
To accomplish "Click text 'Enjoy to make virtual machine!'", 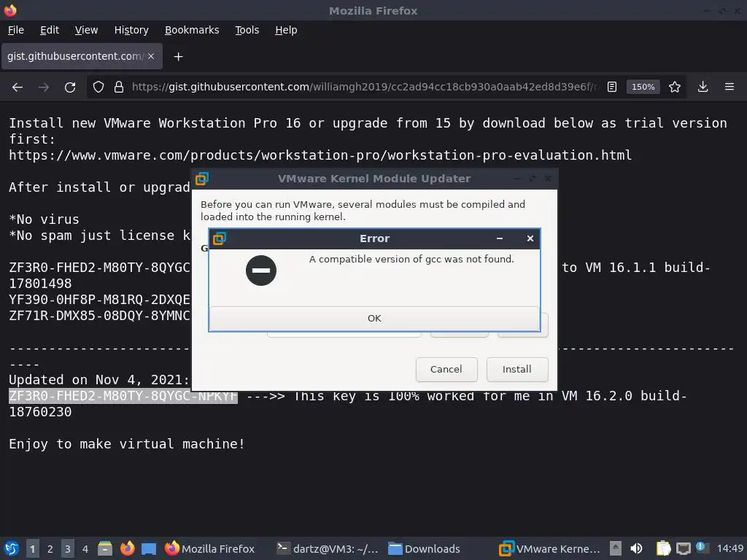I will 127,444.
